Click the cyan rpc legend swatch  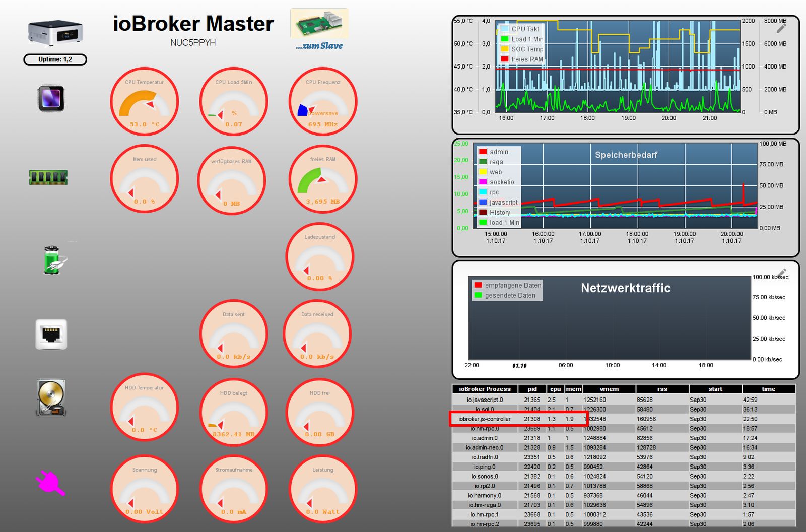(x=483, y=192)
